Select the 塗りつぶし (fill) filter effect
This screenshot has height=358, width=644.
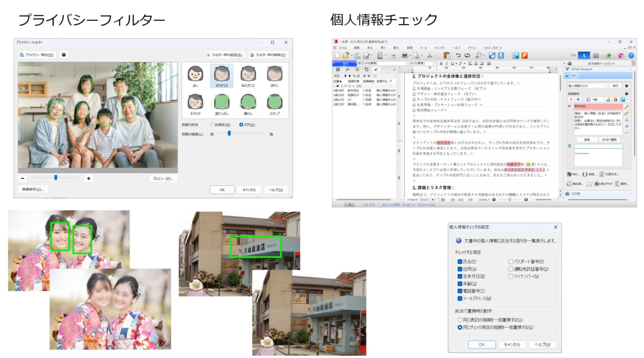click(x=221, y=102)
